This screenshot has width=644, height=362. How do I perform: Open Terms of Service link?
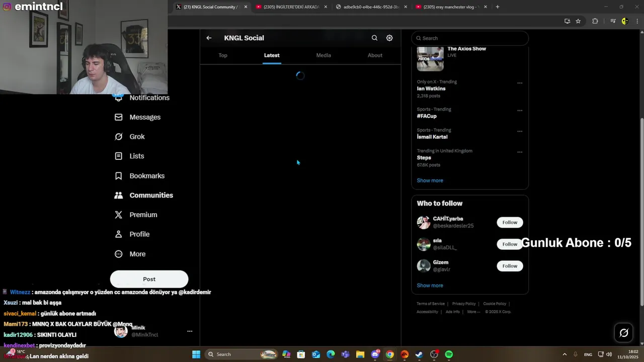[x=431, y=304]
